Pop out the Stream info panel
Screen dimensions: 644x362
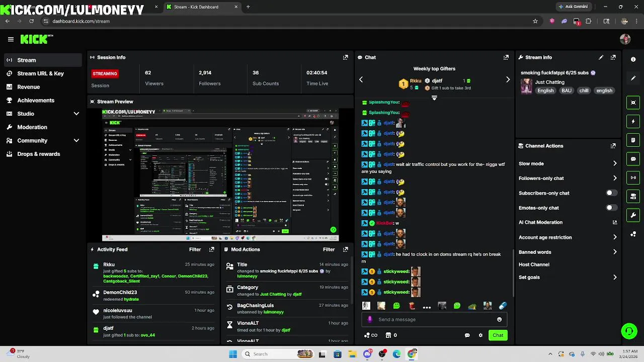tap(613, 57)
